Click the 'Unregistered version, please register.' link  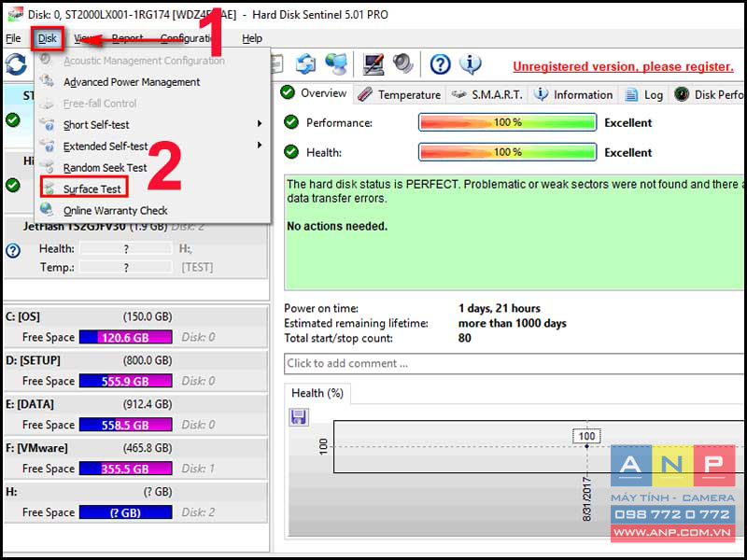pyautogui.click(x=623, y=66)
